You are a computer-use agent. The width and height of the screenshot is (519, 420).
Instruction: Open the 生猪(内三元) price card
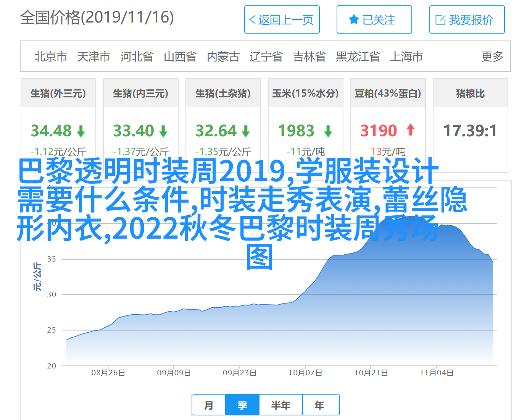point(141,126)
